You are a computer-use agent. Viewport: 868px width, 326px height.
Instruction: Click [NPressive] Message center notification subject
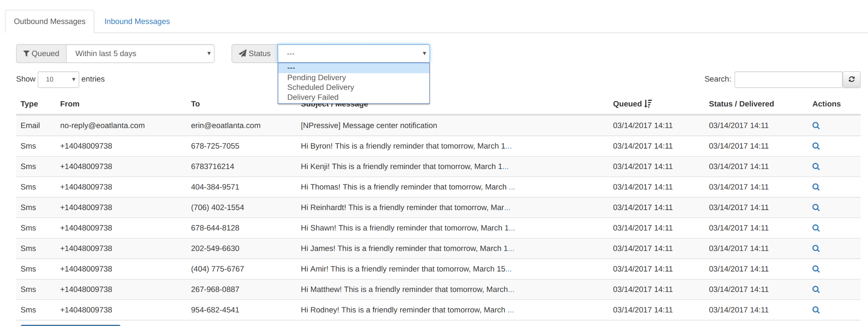(368, 125)
